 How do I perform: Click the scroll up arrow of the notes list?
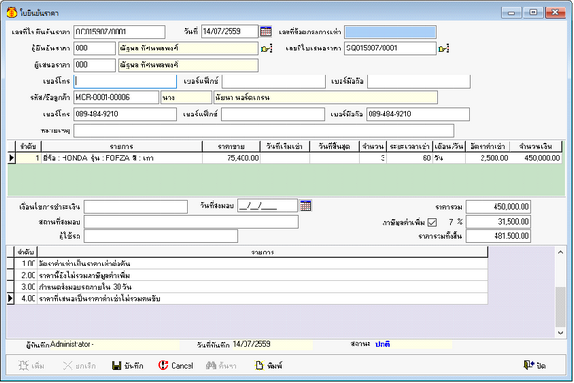(560, 252)
